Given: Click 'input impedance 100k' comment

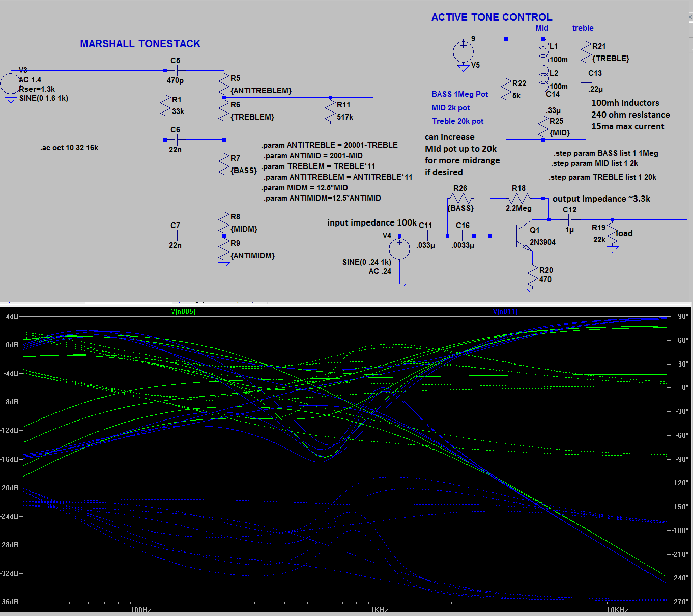Looking at the screenshot, I should (372, 222).
